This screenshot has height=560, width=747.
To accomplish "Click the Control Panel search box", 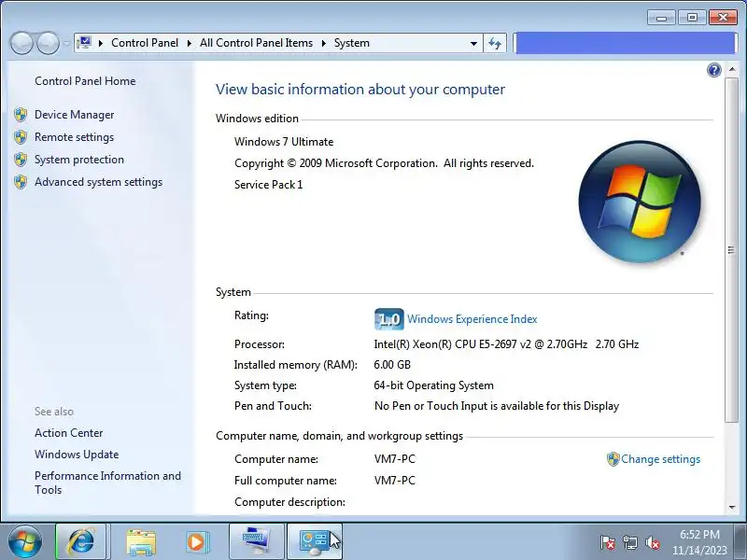I will click(x=625, y=43).
